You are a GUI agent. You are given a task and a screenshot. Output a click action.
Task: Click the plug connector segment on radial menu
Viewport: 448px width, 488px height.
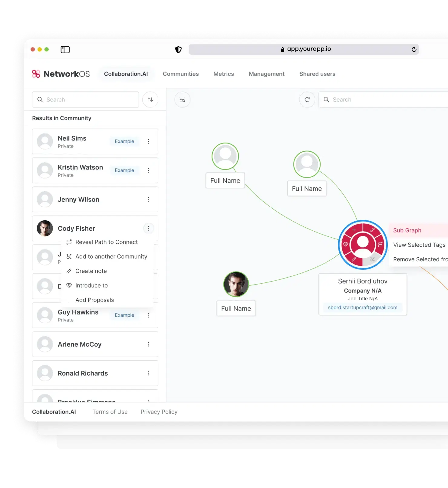click(372, 230)
